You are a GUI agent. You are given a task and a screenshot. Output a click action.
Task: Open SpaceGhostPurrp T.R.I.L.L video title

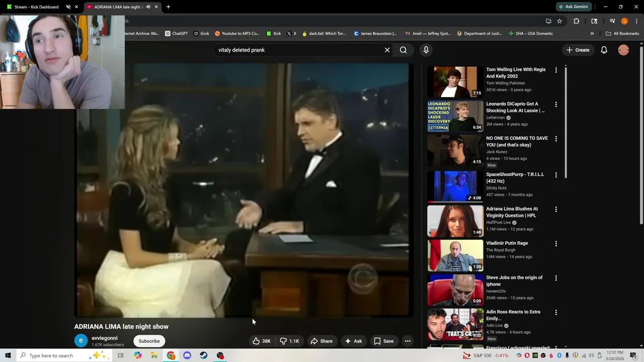[515, 177]
